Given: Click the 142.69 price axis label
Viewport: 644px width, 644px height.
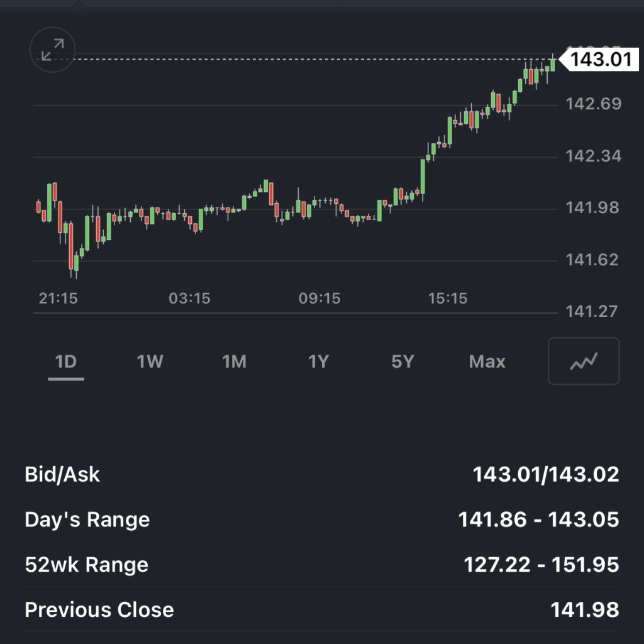Looking at the screenshot, I should click(593, 104).
